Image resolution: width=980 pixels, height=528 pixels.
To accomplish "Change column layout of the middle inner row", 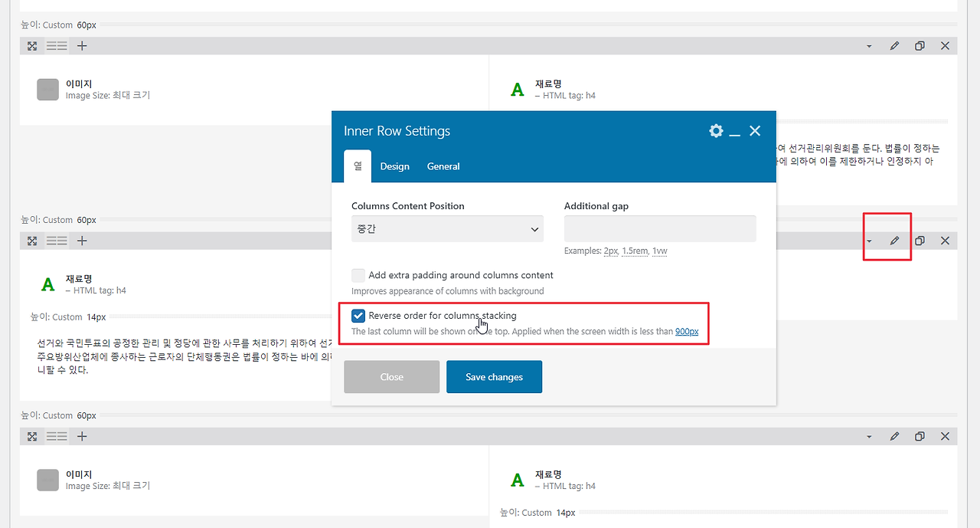I will click(57, 241).
